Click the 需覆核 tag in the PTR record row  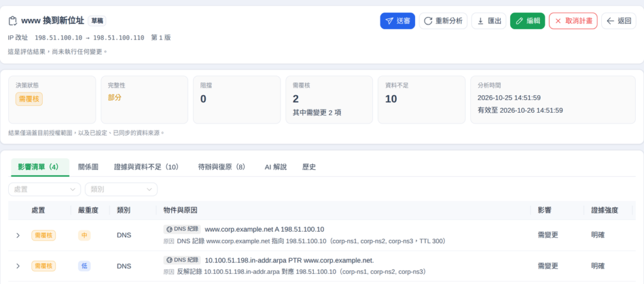43,266
